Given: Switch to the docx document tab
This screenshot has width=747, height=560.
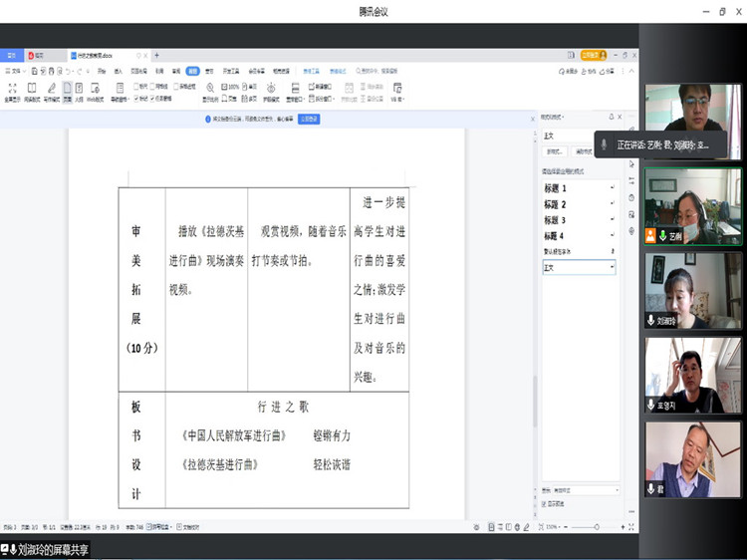Looking at the screenshot, I should (110, 56).
